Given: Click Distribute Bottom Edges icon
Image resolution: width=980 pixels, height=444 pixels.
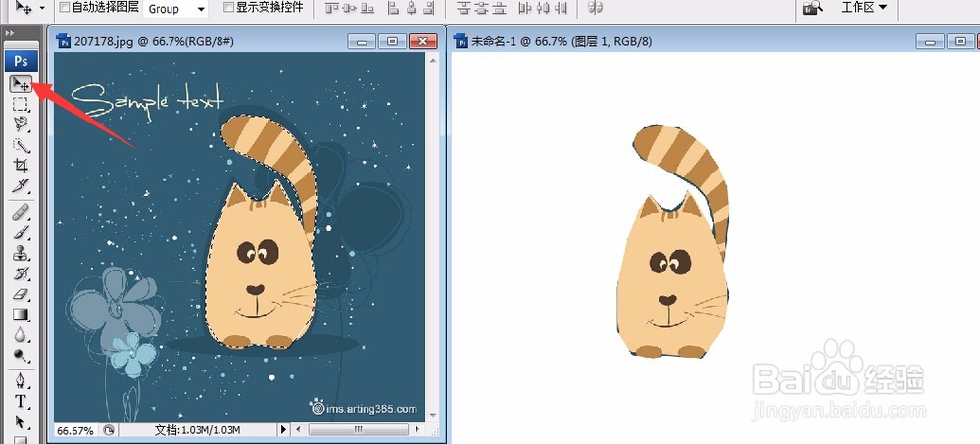Looking at the screenshot, I should (x=500, y=8).
